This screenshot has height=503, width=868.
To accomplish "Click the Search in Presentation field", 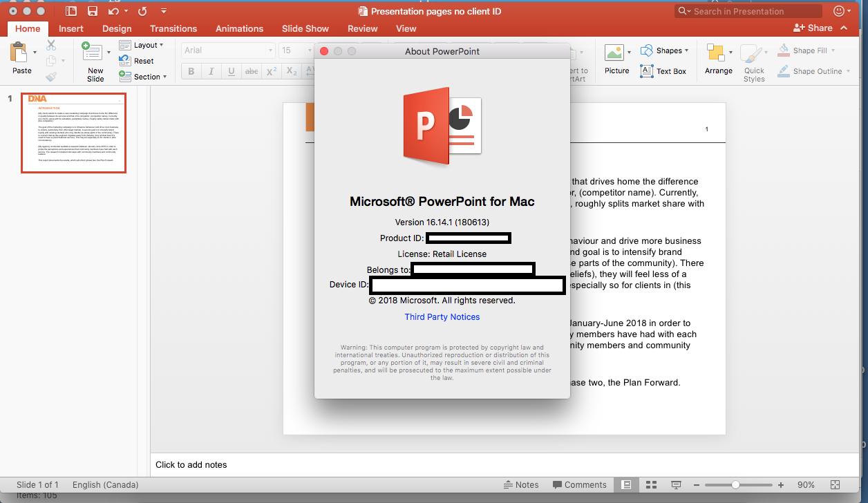I will pos(748,11).
